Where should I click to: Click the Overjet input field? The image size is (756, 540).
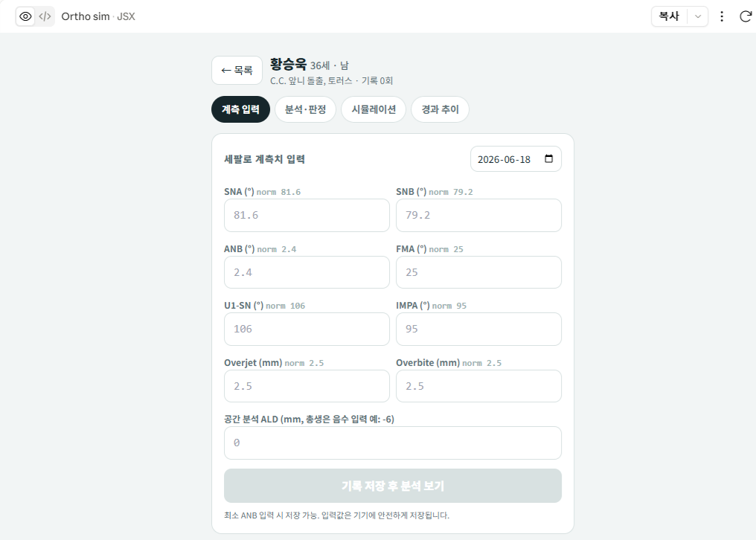(x=307, y=386)
